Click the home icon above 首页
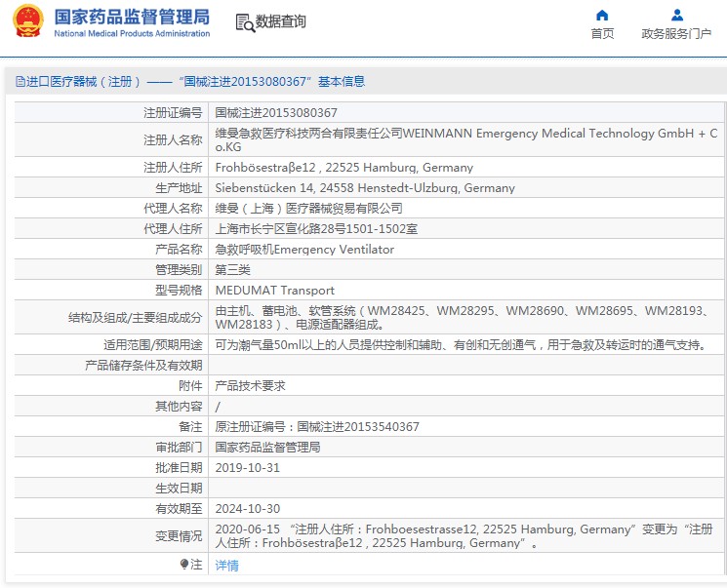Viewport: 727px width, 588px height. click(x=602, y=15)
